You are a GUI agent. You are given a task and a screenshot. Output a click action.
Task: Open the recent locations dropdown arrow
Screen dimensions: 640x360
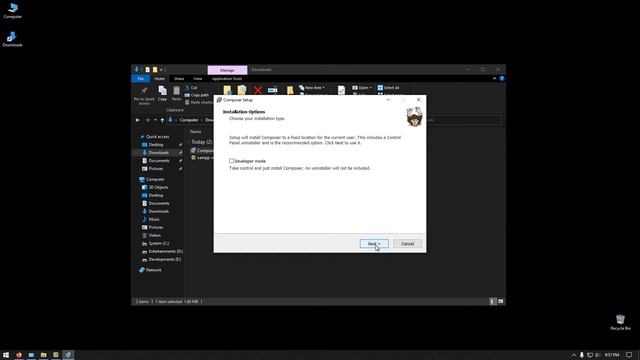[155, 120]
